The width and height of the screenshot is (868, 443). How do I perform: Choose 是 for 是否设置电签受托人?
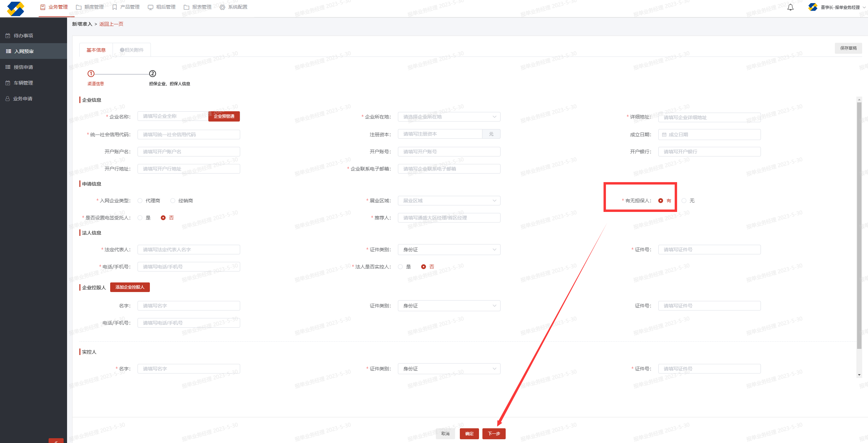[x=140, y=218]
